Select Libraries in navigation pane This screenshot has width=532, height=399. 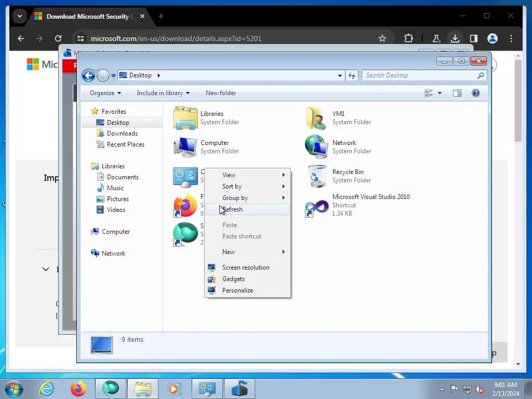108,166
